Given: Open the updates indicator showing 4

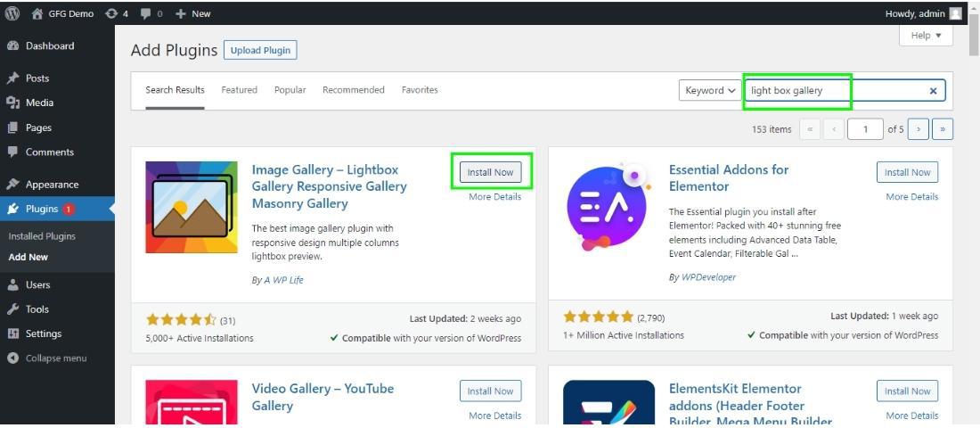Looking at the screenshot, I should click(117, 13).
